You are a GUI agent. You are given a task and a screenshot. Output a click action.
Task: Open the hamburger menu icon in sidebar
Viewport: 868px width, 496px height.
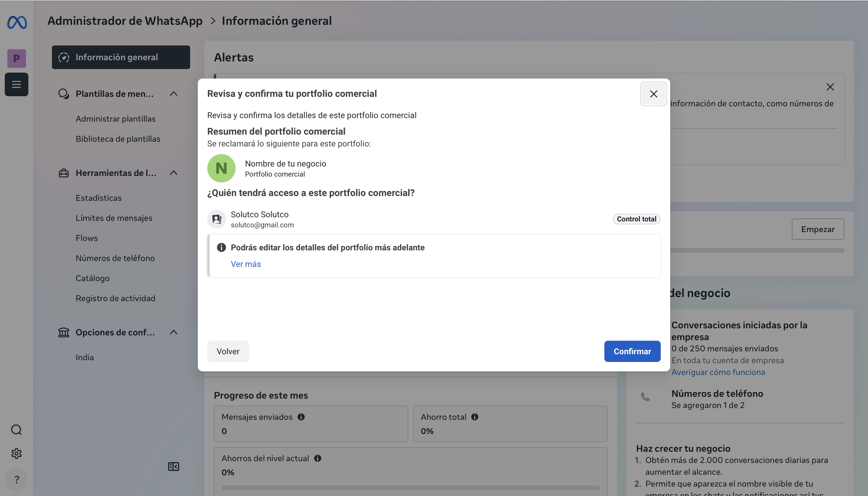[x=16, y=84]
